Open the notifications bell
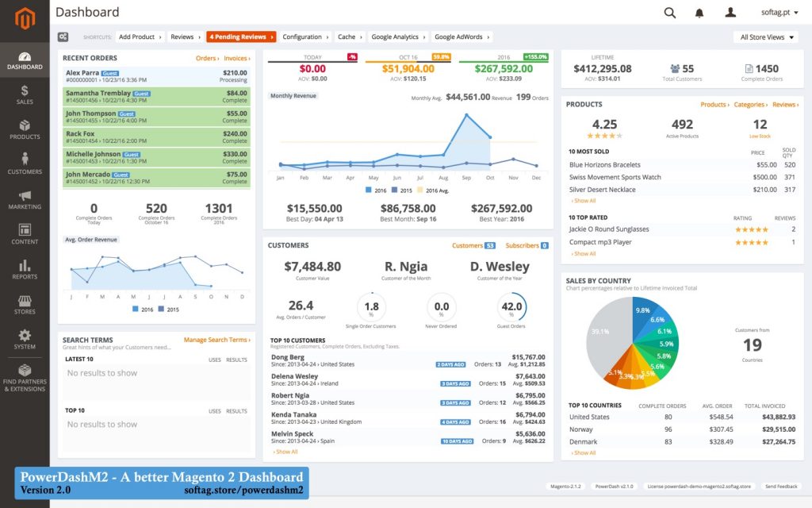812x508 pixels. 699,13
